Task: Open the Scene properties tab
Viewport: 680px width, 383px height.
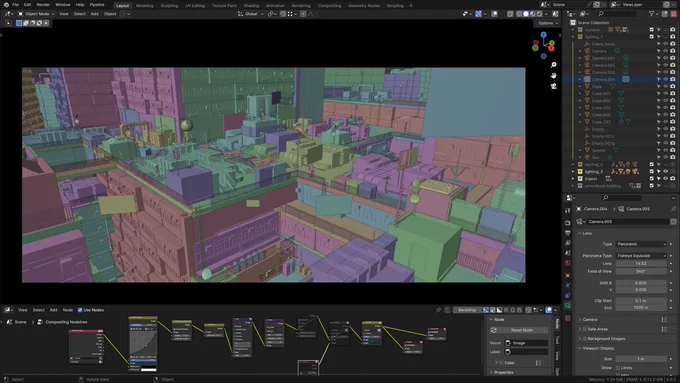Action: click(568, 253)
